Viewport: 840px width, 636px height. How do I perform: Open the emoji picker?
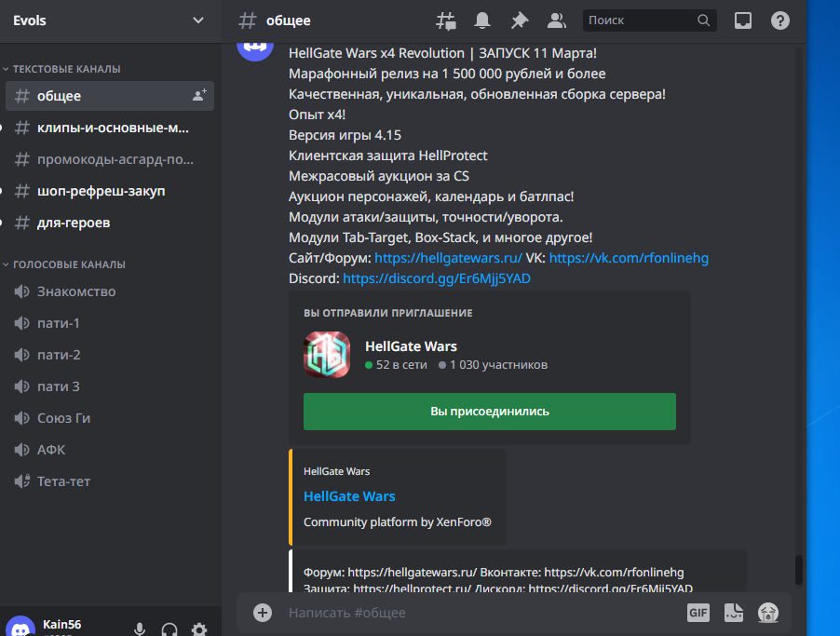point(768,613)
